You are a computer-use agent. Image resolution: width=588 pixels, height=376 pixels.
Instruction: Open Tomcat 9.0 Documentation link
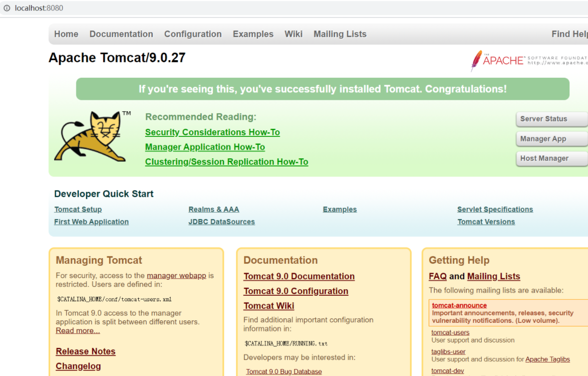pos(299,277)
